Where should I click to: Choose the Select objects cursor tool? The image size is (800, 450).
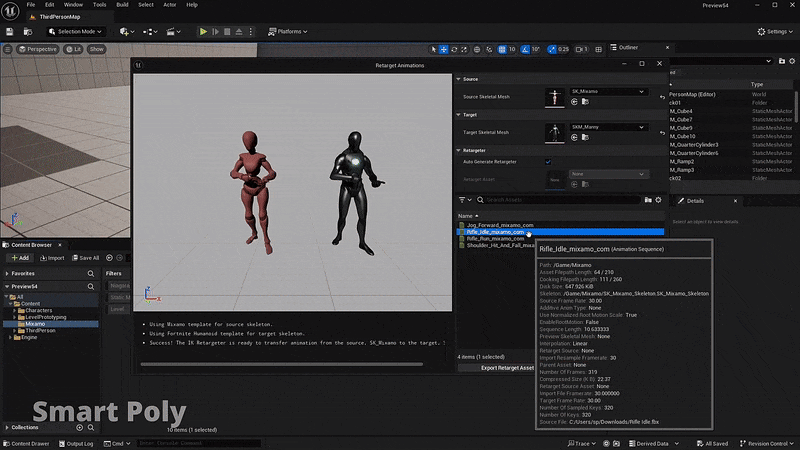[434, 49]
